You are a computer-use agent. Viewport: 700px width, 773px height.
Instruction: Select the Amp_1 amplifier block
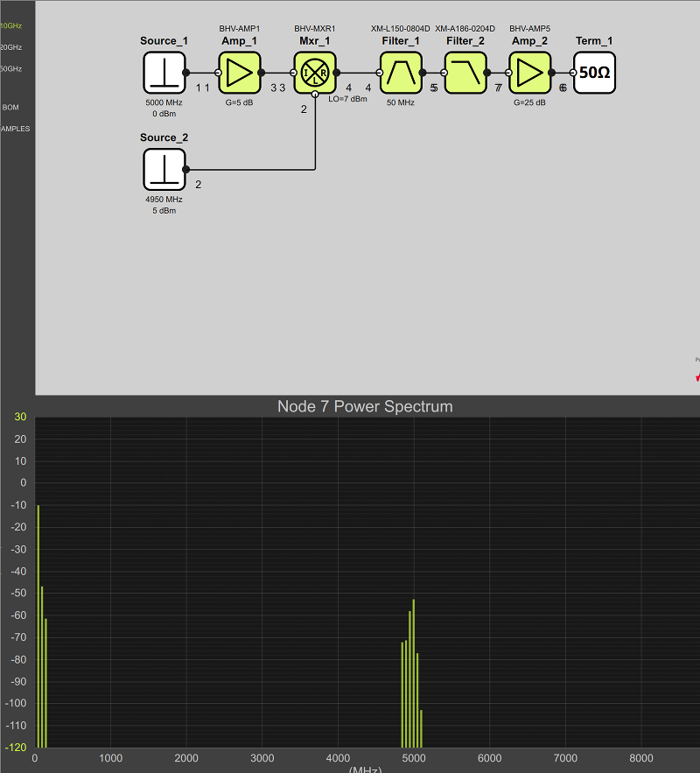[x=240, y=73]
